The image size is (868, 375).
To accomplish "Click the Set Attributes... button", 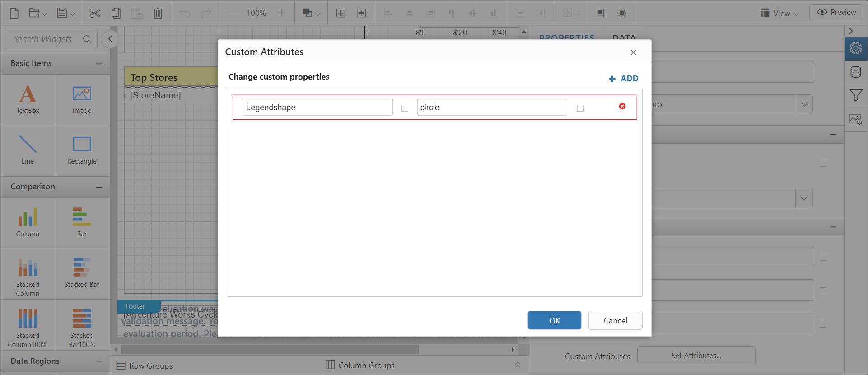I will pyautogui.click(x=696, y=356).
